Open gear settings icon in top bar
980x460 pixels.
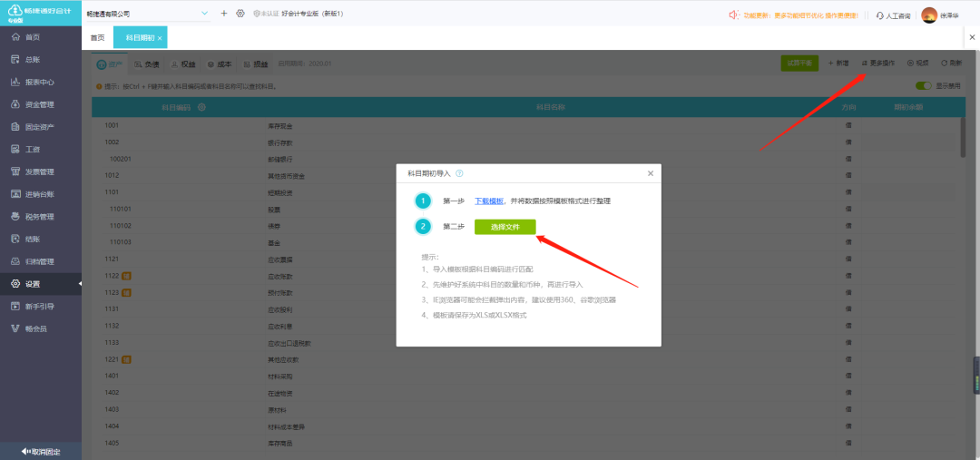240,13
